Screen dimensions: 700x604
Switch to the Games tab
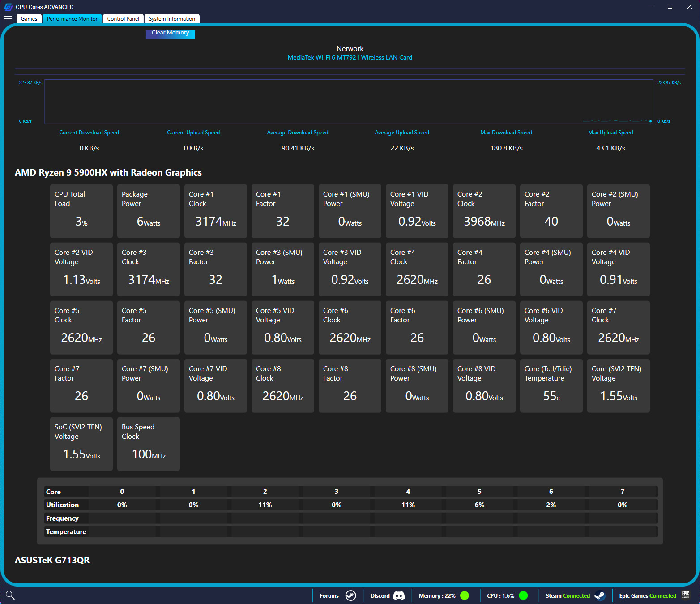coord(29,18)
